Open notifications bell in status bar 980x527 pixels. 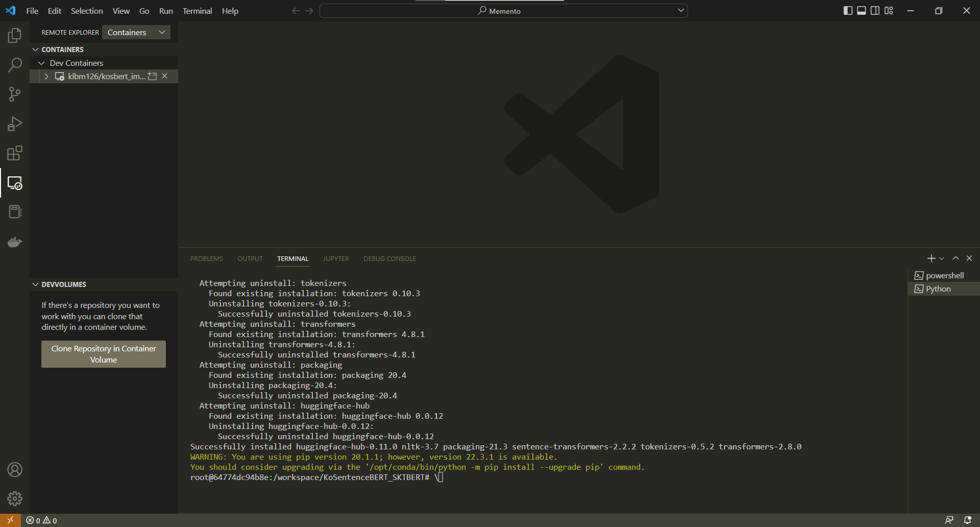[x=967, y=520]
